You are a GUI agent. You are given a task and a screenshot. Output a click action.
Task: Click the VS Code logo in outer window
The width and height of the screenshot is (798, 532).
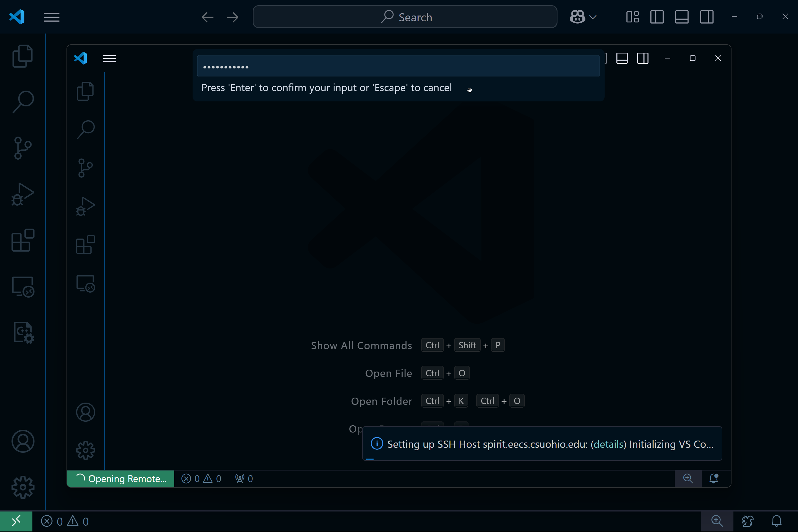(x=17, y=17)
